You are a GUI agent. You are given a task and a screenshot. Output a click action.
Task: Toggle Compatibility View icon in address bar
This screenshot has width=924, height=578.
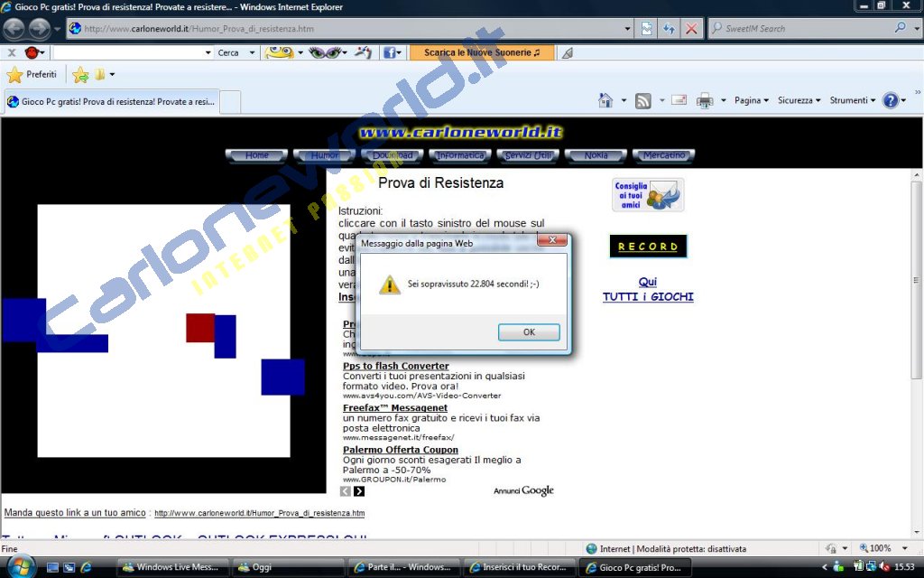tap(646, 28)
